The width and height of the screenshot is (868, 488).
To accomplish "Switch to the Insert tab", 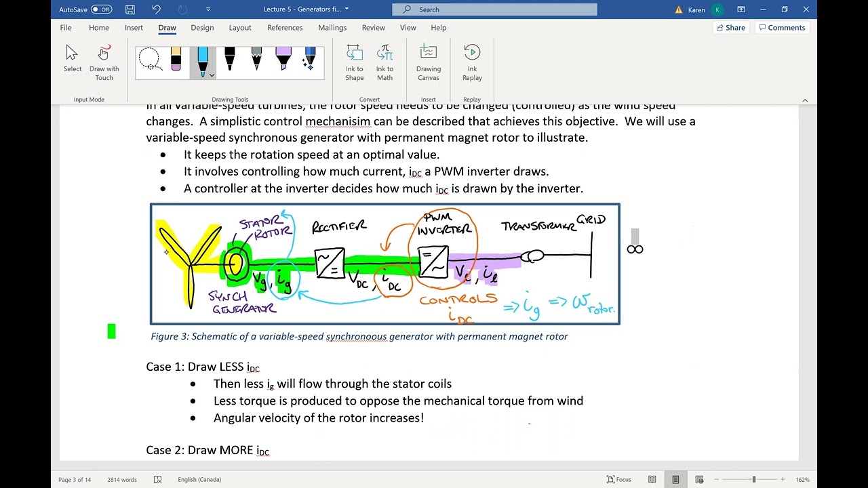I will [x=134, y=28].
